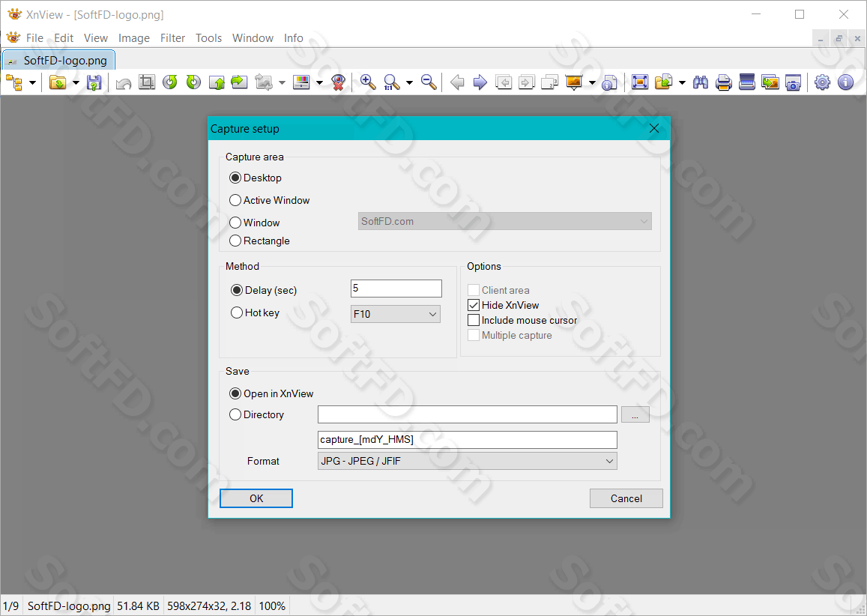Viewport: 867px width, 616px height.
Task: Expand the adjust colors dropdown arrow
Action: click(319, 83)
